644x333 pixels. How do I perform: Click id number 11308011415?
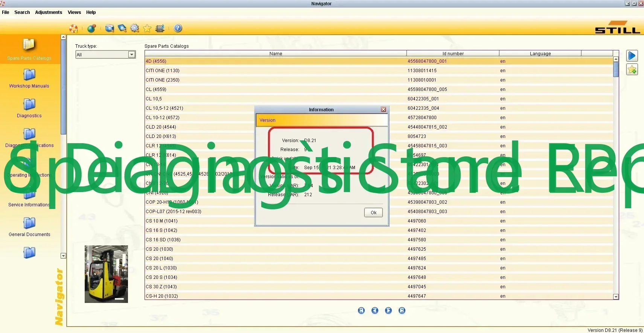pyautogui.click(x=422, y=70)
